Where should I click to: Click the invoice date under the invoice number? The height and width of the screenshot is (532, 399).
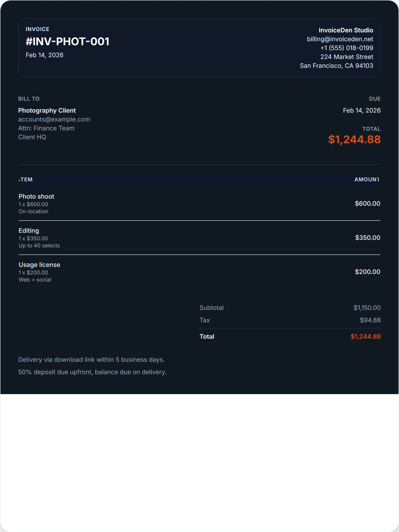45,55
